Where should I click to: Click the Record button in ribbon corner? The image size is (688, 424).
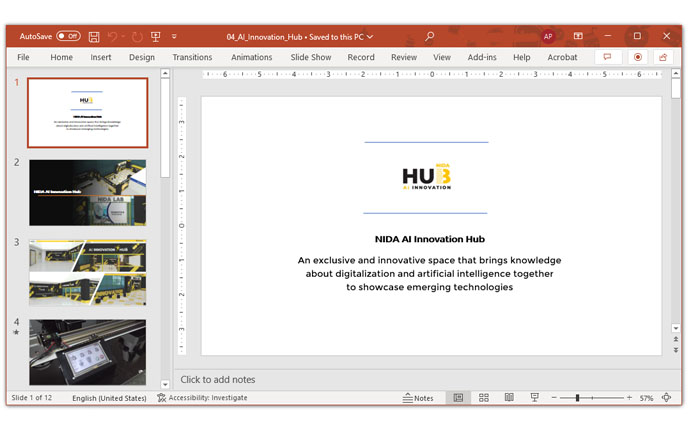[638, 57]
